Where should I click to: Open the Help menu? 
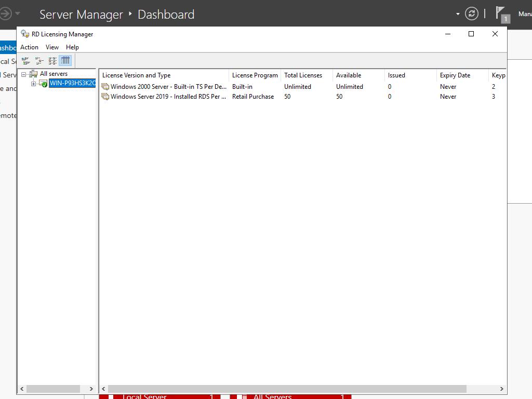click(x=72, y=47)
